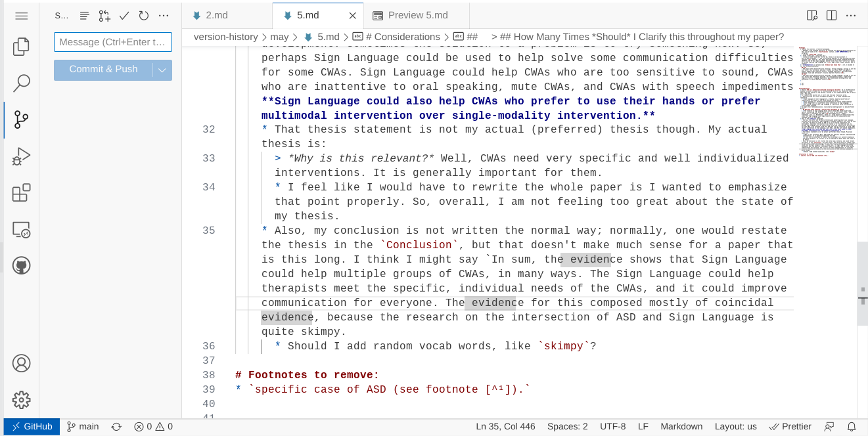Open the GitHub view in the Activity Bar
868x436 pixels.
21,265
